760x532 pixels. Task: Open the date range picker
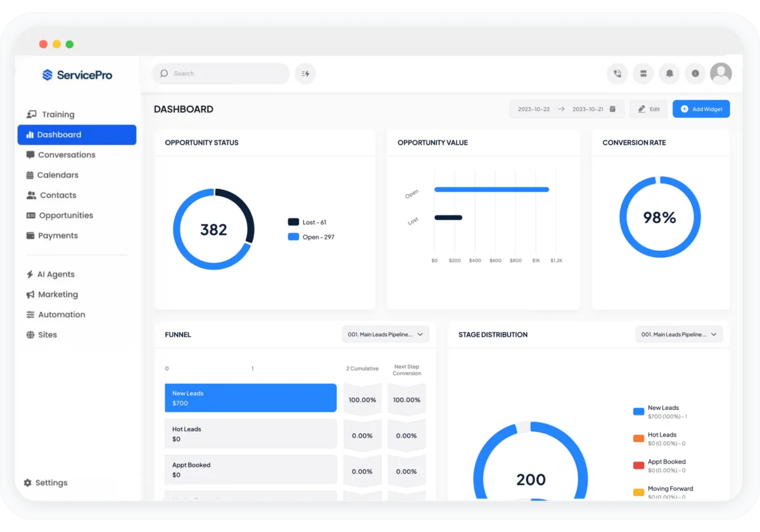coord(567,109)
